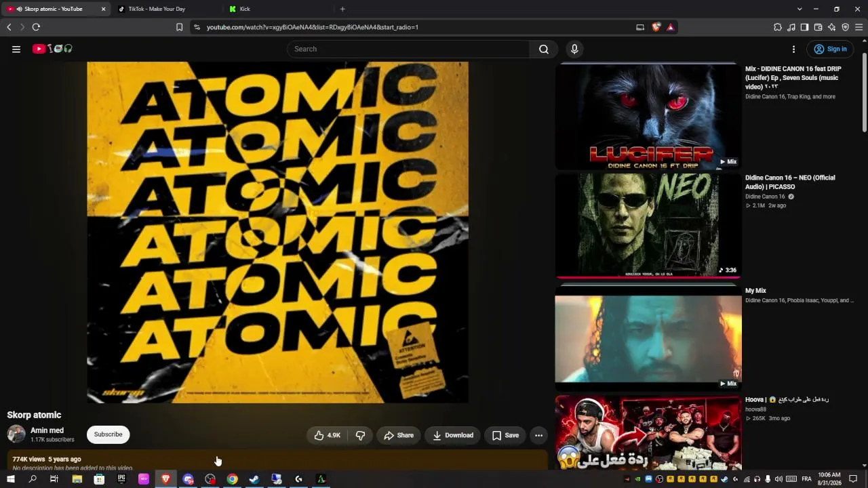This screenshot has width=868, height=488.
Task: Open the Lucifer Didine Canon 16 mix thumbnail
Action: (x=648, y=116)
